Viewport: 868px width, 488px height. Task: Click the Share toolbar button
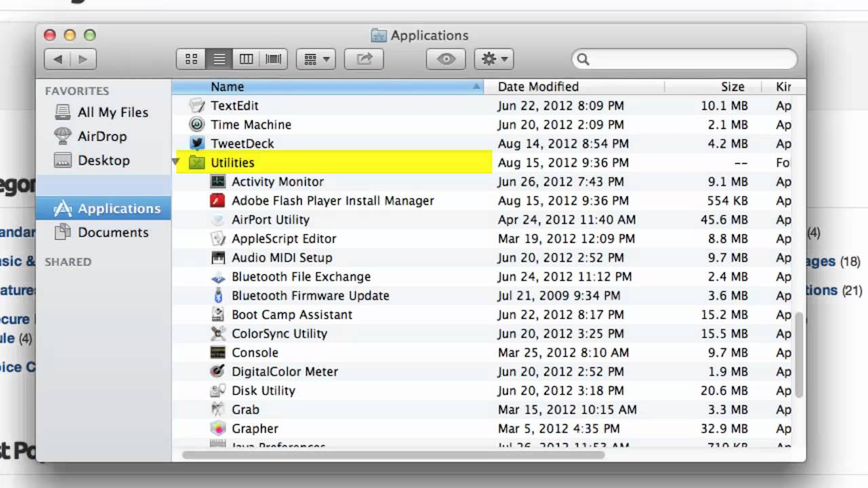point(364,60)
